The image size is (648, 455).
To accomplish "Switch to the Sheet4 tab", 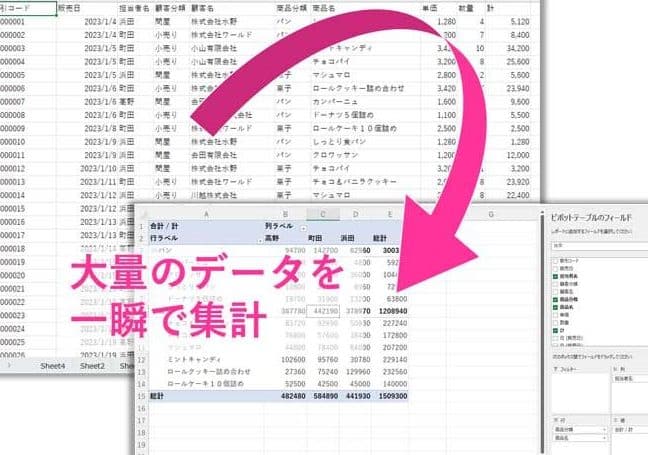I will tap(50, 366).
